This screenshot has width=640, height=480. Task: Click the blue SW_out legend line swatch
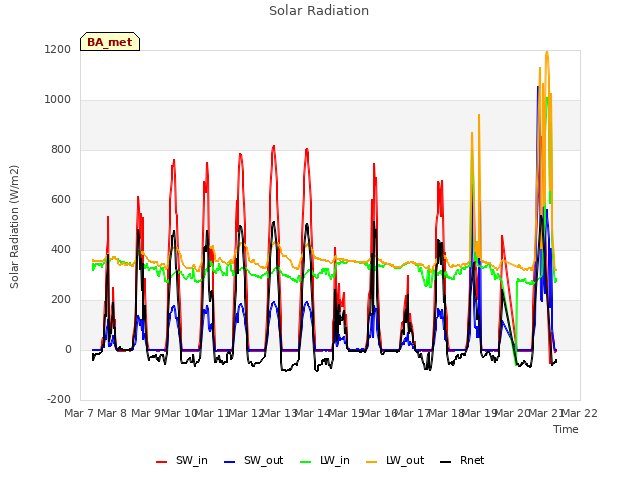(x=230, y=462)
